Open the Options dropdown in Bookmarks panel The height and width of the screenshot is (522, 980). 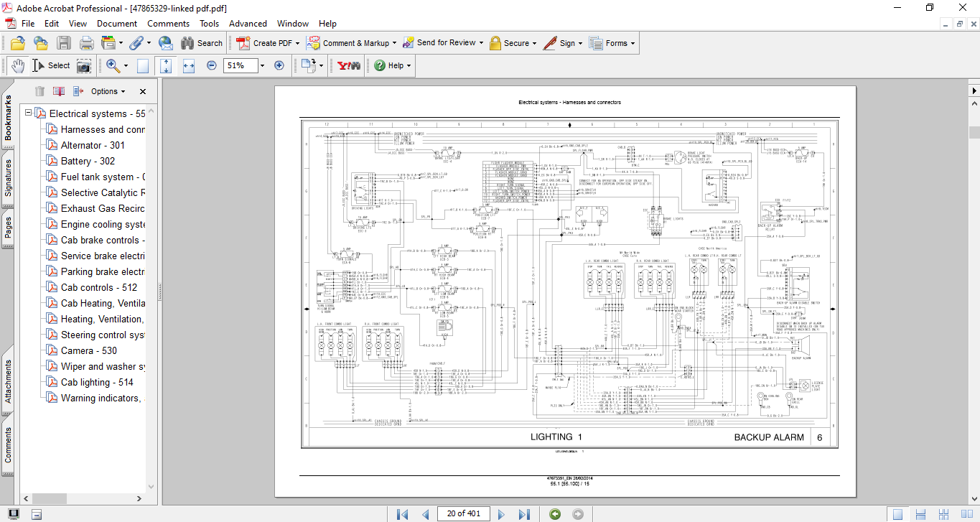[103, 91]
